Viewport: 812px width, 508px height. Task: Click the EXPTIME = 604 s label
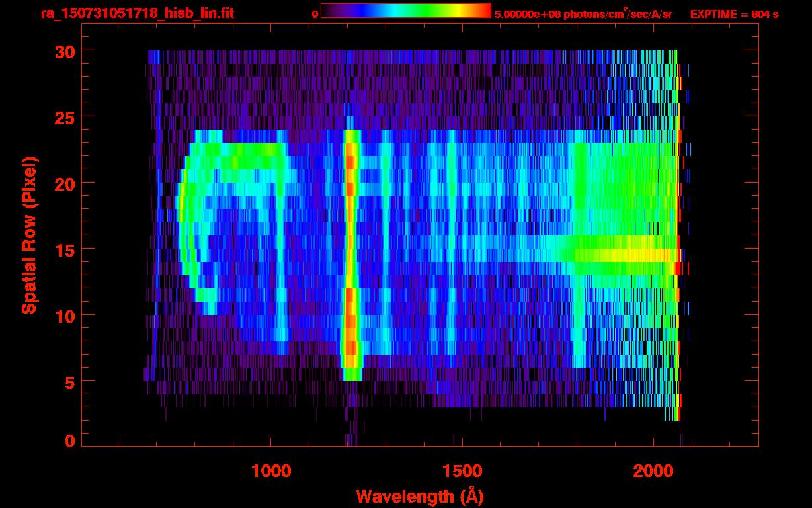tap(734, 14)
